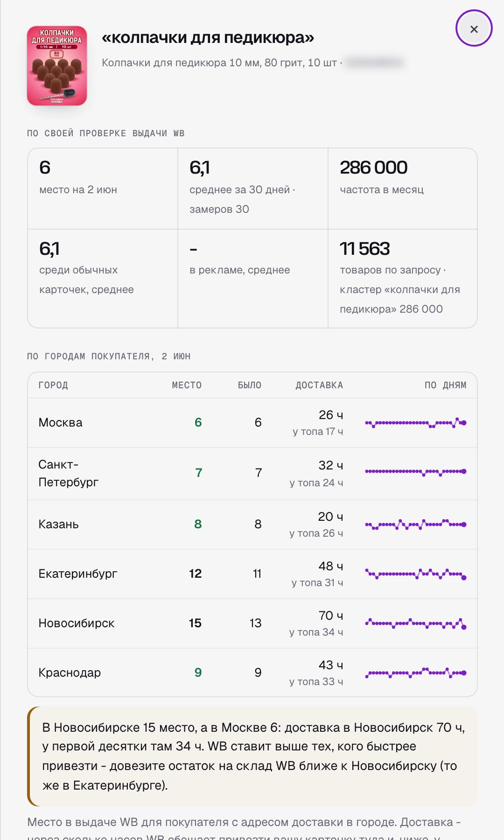Click the Краснодар daily sparkline
Image resolution: width=504 pixels, height=840 pixels.
pos(416,673)
